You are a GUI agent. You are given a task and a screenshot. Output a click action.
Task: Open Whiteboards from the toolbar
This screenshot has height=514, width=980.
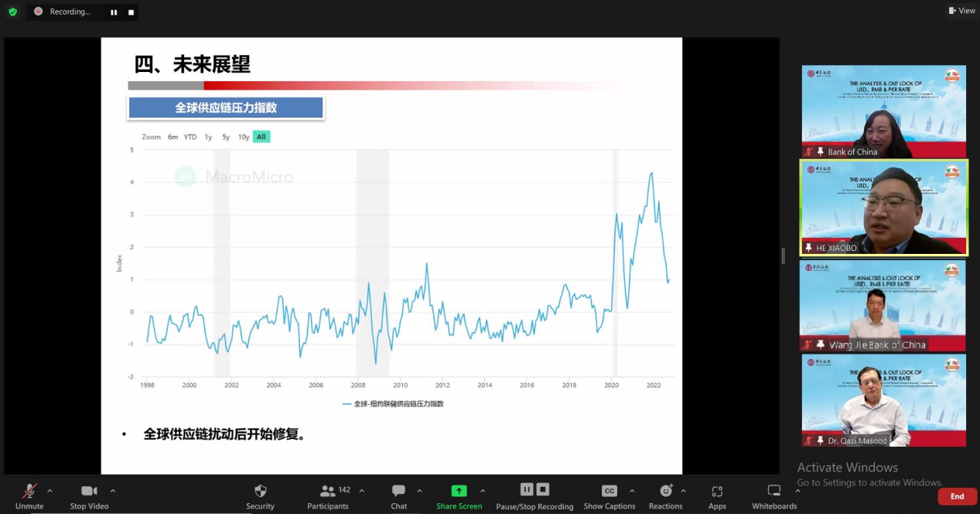(774, 495)
